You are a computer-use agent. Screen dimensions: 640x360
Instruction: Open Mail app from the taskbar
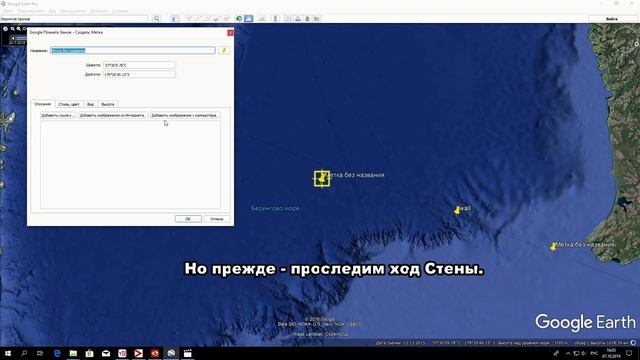[106, 353]
